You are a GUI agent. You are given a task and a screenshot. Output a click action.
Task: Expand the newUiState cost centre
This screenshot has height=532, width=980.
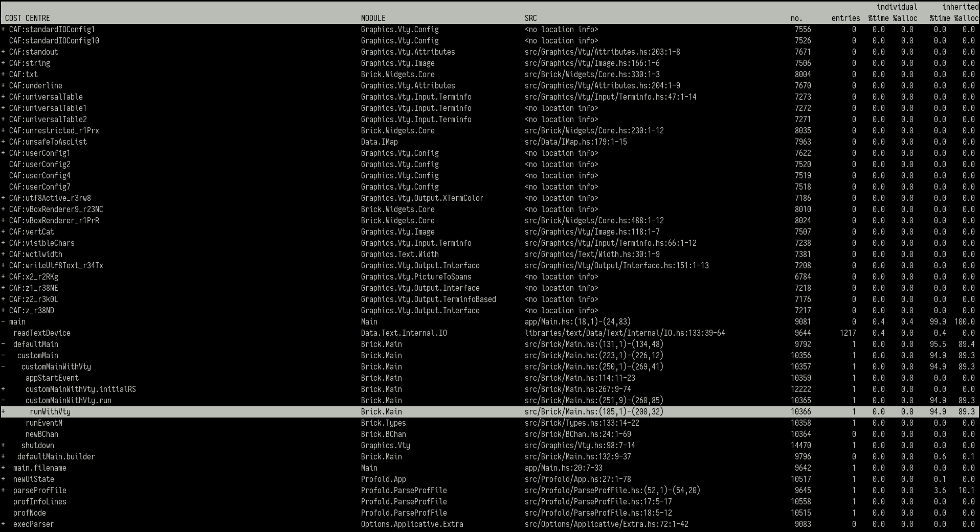click(3, 479)
